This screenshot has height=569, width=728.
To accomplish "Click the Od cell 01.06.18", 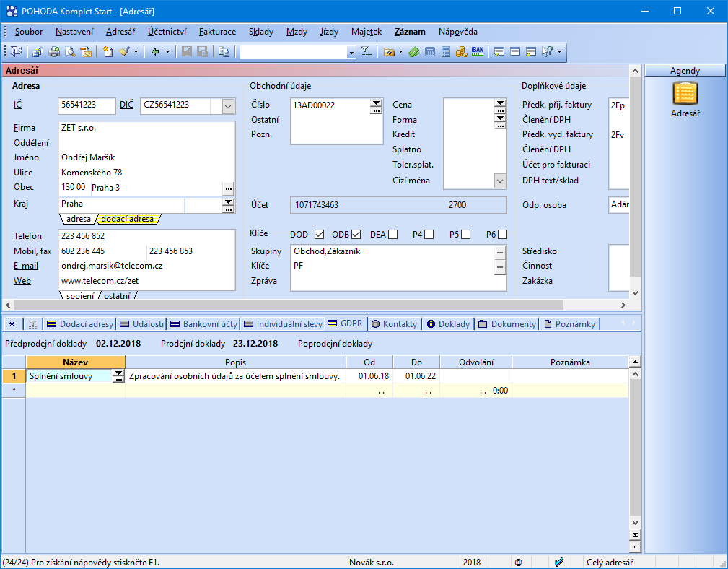I will (x=369, y=376).
